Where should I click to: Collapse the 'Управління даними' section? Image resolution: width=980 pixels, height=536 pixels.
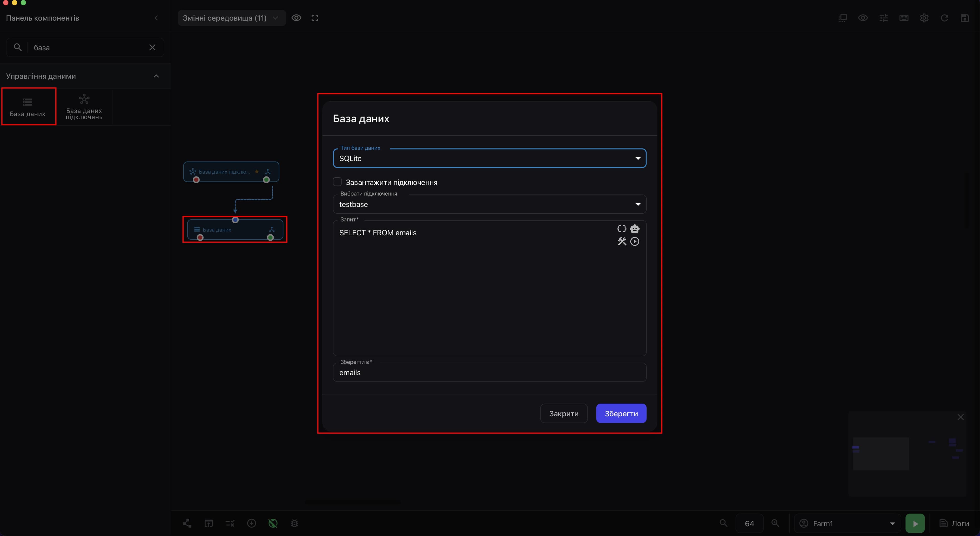156,76
